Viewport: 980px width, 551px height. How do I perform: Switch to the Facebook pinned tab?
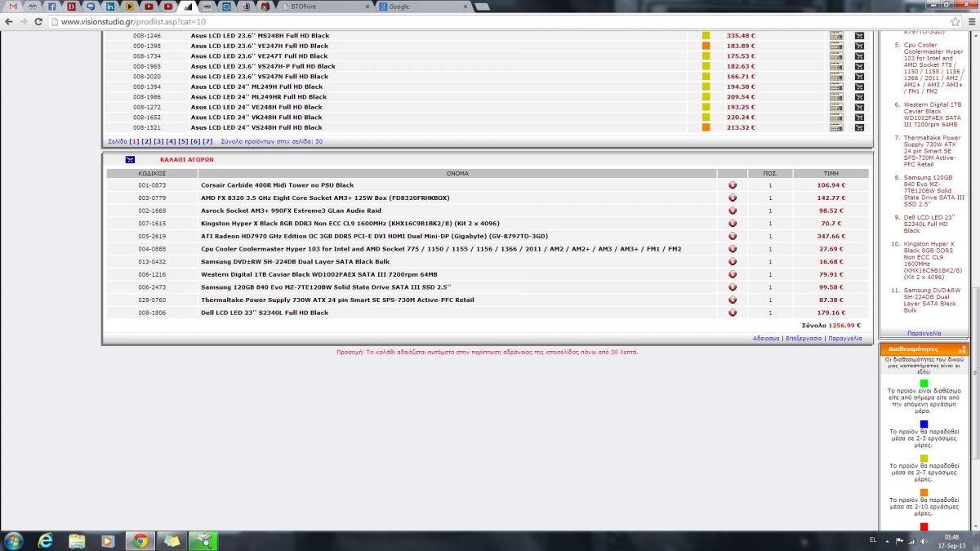click(x=51, y=7)
